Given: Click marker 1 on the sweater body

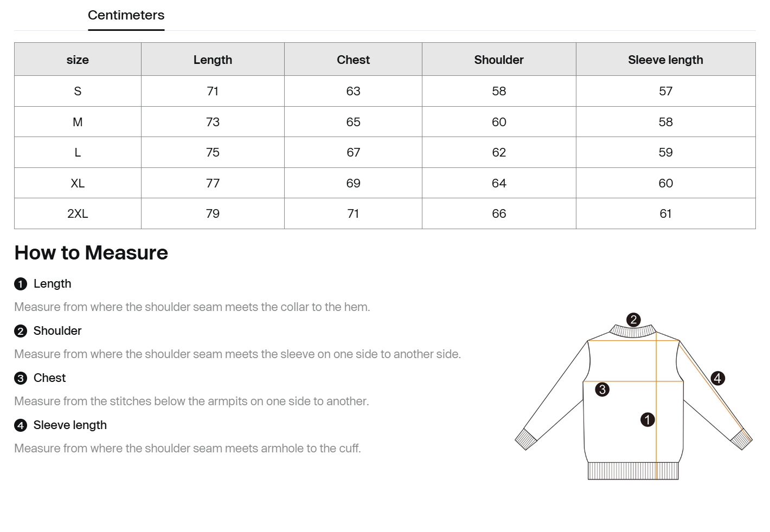Looking at the screenshot, I should tap(647, 419).
